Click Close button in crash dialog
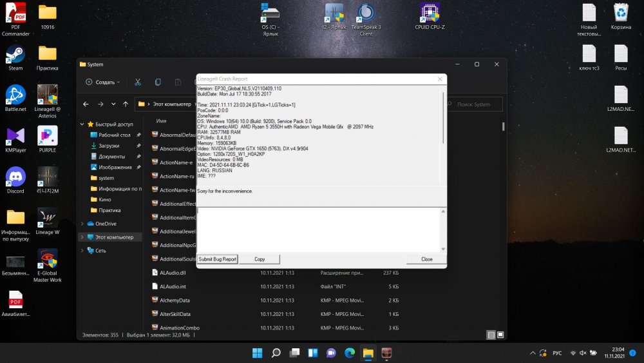 426,259
